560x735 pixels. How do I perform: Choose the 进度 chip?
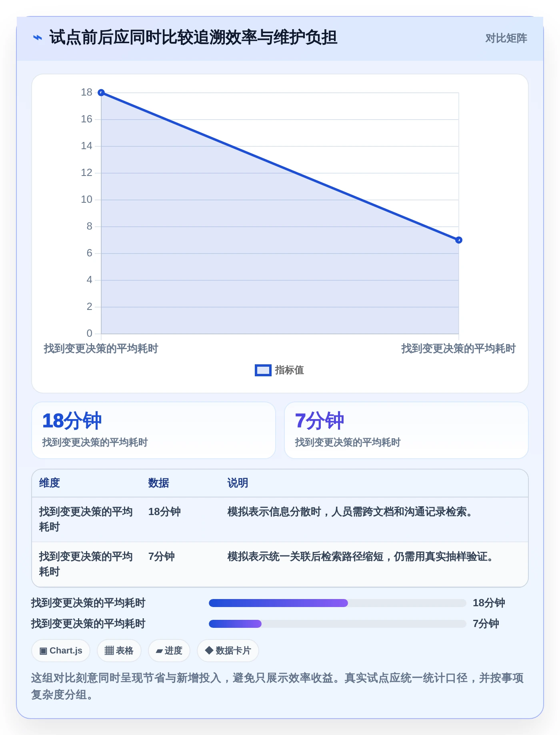(169, 651)
